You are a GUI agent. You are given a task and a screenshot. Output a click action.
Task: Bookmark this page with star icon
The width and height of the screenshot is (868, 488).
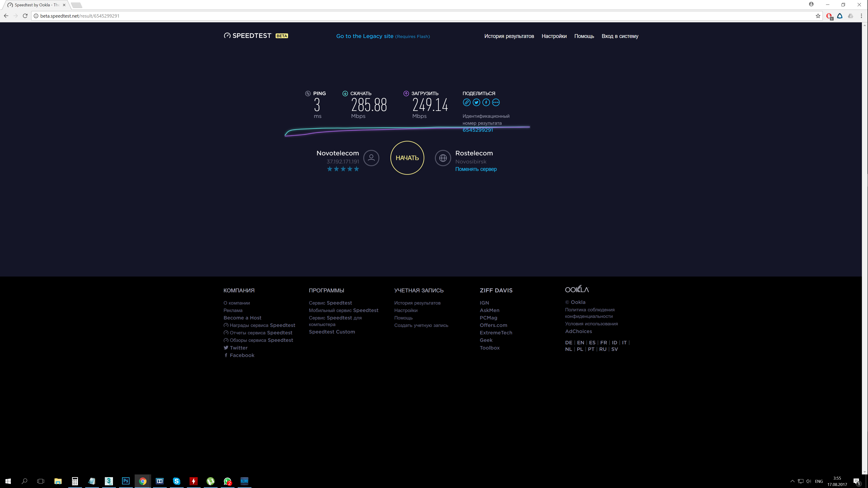(818, 16)
